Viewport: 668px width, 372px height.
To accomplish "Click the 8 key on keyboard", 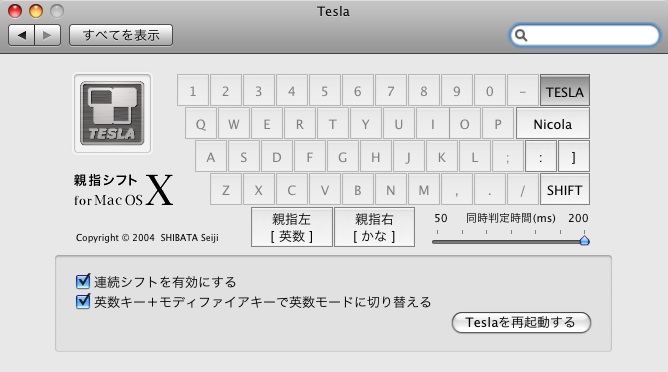I will 424,90.
